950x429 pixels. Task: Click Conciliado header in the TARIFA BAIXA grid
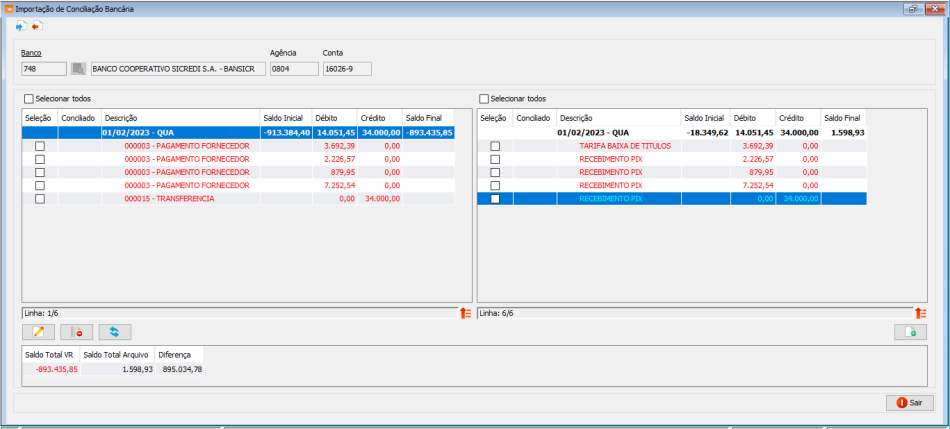pos(534,118)
